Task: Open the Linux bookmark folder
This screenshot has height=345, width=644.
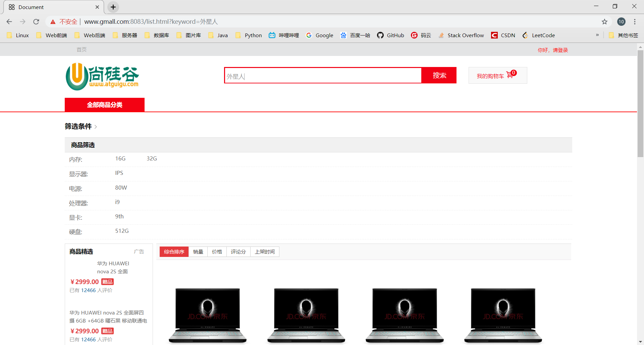Action: 18,35
